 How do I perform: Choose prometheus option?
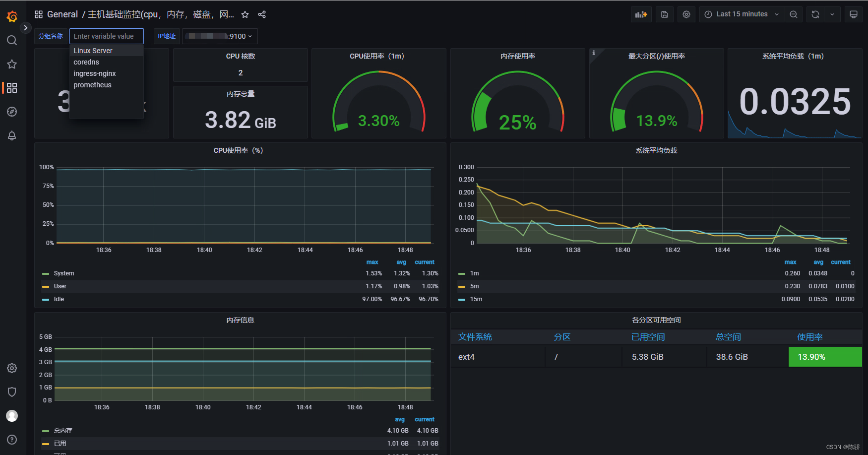tap(107, 85)
